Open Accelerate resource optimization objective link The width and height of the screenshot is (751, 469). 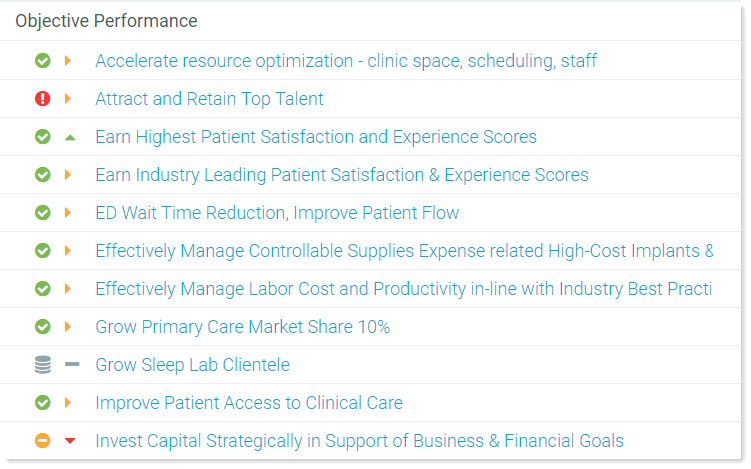tap(346, 61)
